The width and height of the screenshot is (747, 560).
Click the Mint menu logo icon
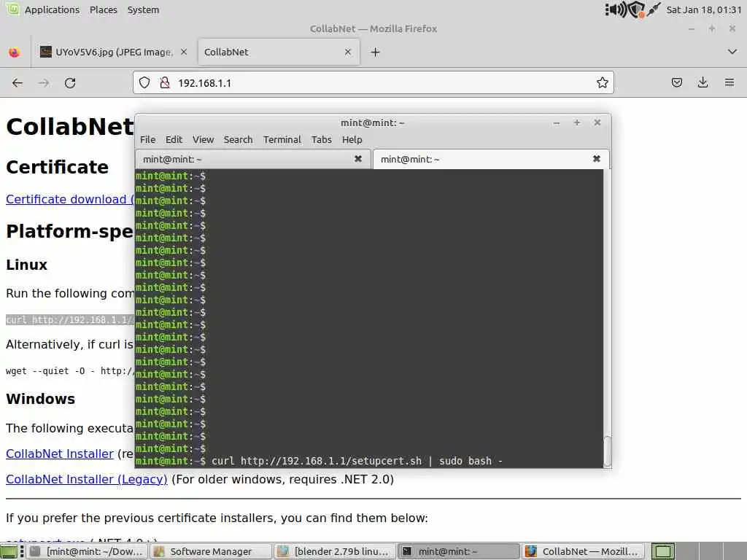[x=12, y=9]
